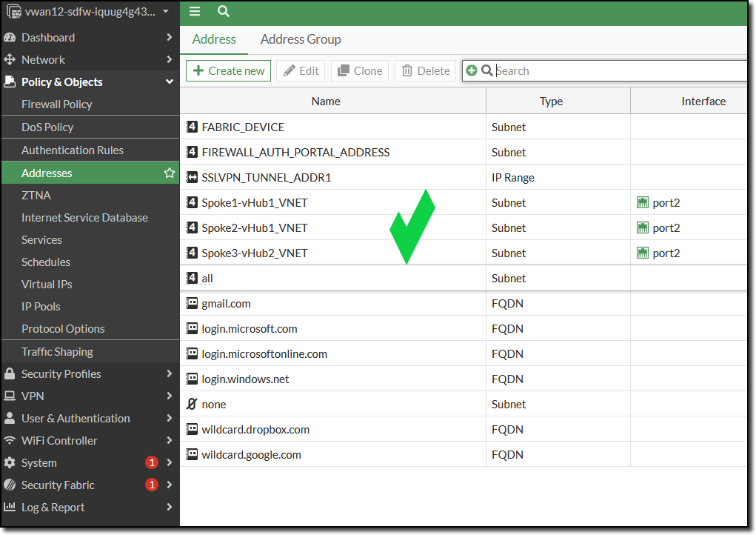Sort by the Type column header
756x535 pixels.
click(558, 102)
